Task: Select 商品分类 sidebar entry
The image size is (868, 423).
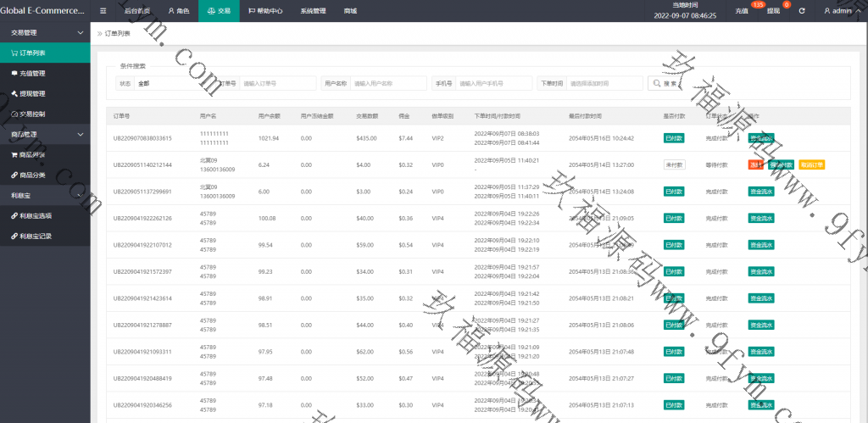Action: (x=33, y=175)
